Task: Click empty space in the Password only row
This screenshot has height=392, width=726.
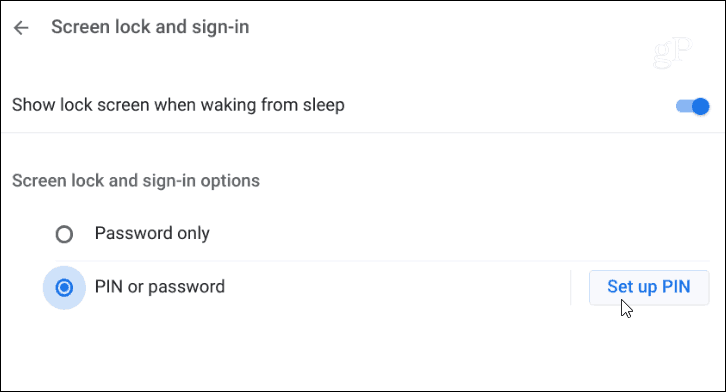Action: tap(394, 234)
